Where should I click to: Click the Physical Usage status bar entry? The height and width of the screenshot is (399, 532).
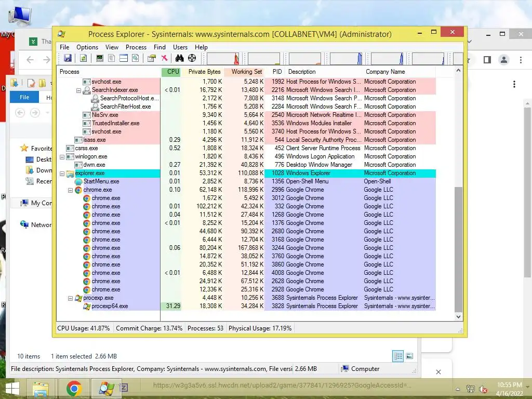(260, 328)
